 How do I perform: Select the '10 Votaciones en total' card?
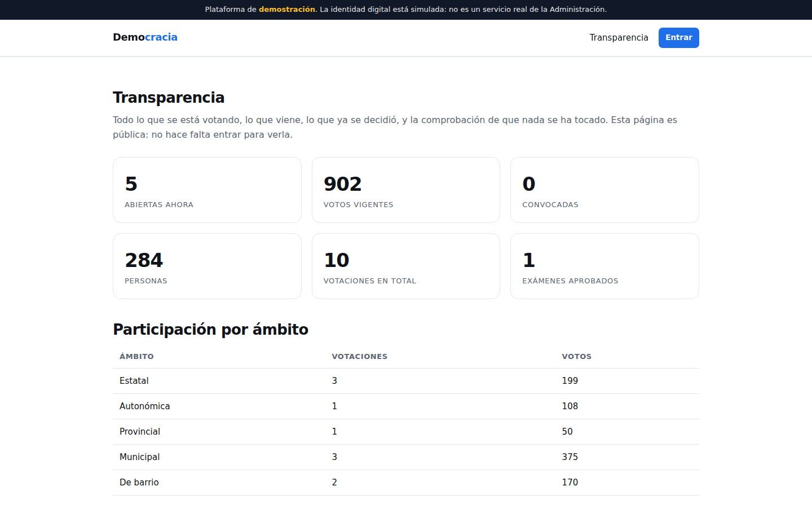[406, 266]
